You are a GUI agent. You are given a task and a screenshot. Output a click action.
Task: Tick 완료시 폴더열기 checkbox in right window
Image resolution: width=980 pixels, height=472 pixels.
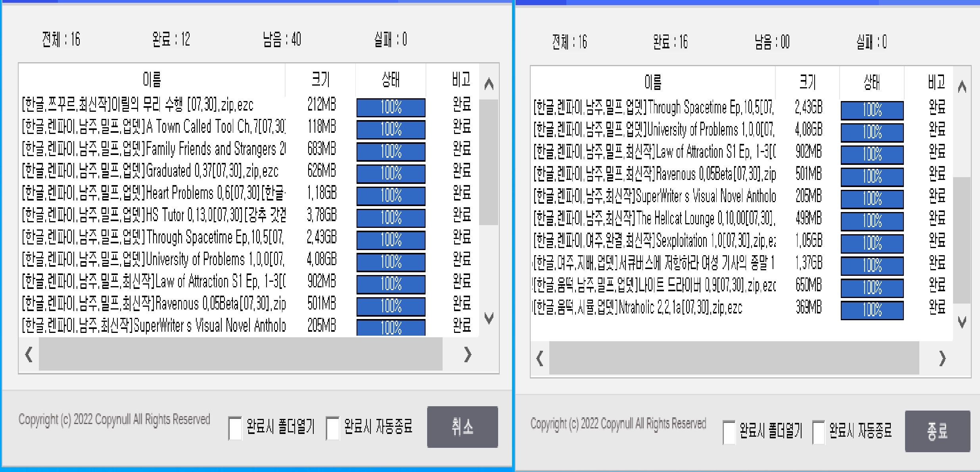729,432
